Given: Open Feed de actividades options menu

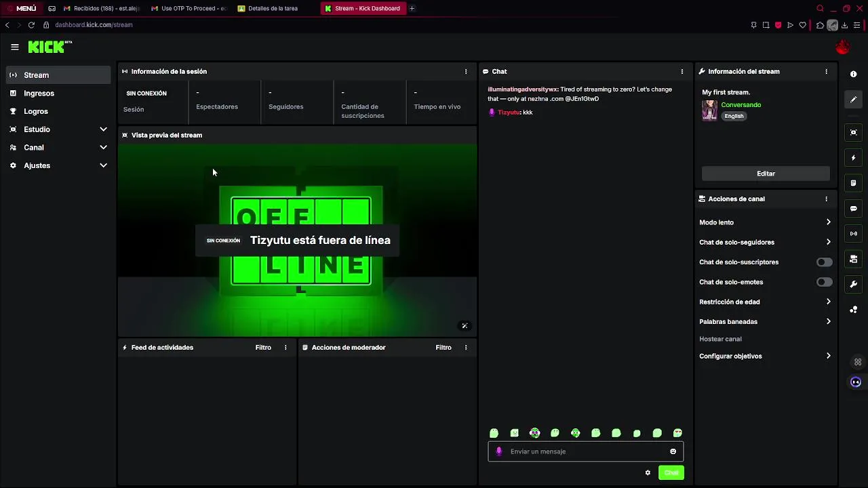Looking at the screenshot, I should [285, 348].
